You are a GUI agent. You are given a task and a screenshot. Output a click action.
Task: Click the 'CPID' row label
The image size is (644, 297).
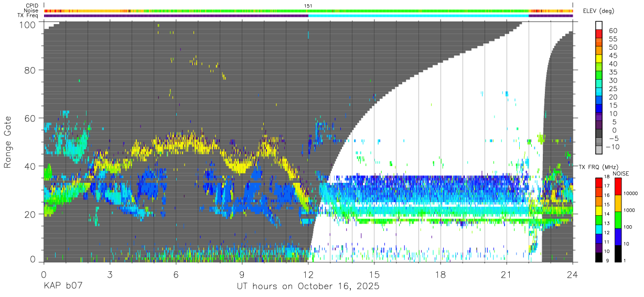click(32, 6)
